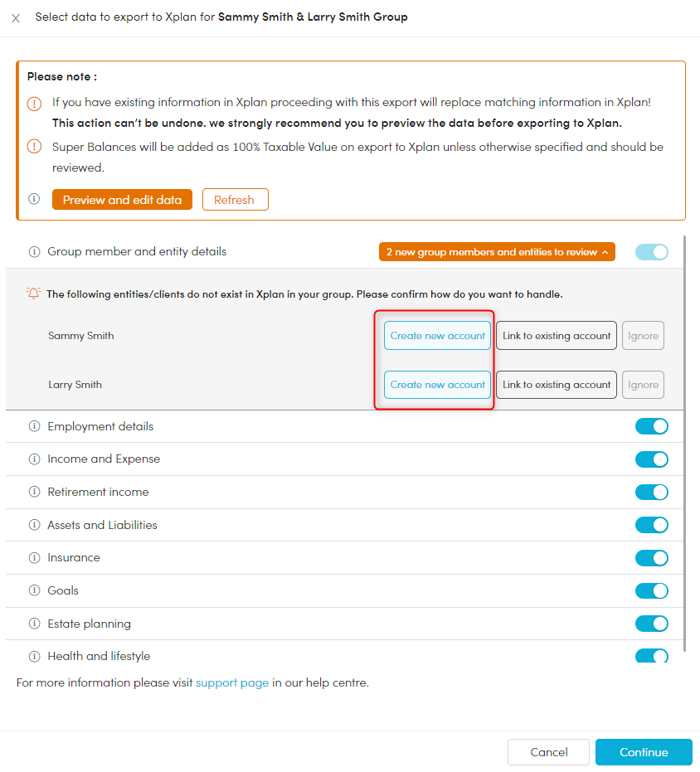This screenshot has width=700, height=772.
Task: Disable the Insurance export switch
Action: coord(651,558)
